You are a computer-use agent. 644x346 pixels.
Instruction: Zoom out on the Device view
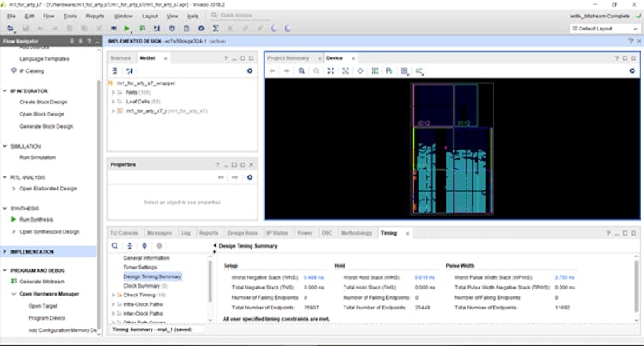(x=316, y=70)
